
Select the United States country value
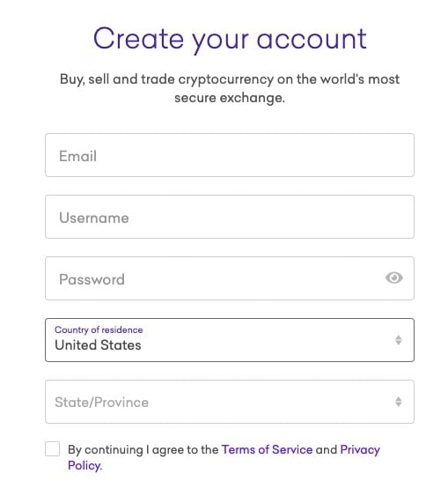click(x=98, y=345)
